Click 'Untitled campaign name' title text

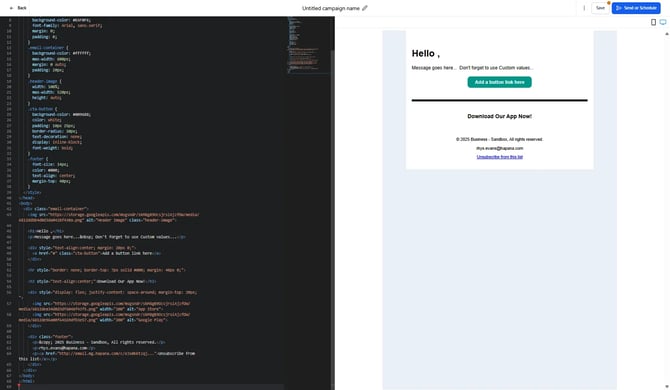click(331, 8)
